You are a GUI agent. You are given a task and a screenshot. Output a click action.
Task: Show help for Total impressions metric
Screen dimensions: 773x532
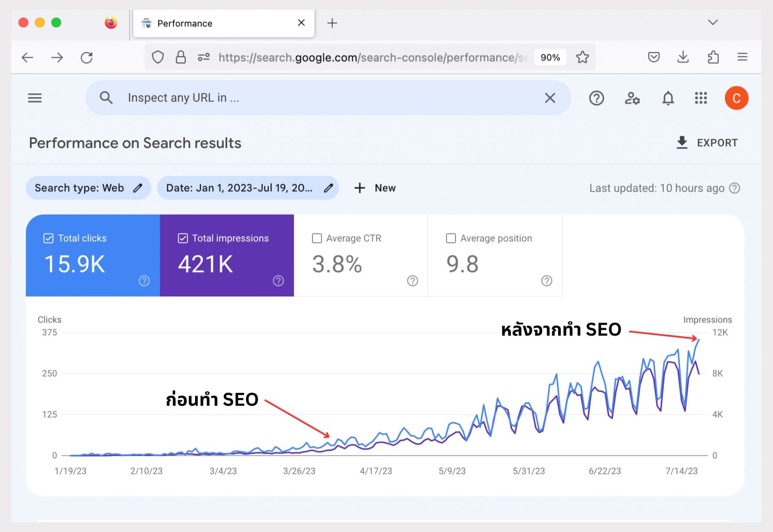pos(278,281)
